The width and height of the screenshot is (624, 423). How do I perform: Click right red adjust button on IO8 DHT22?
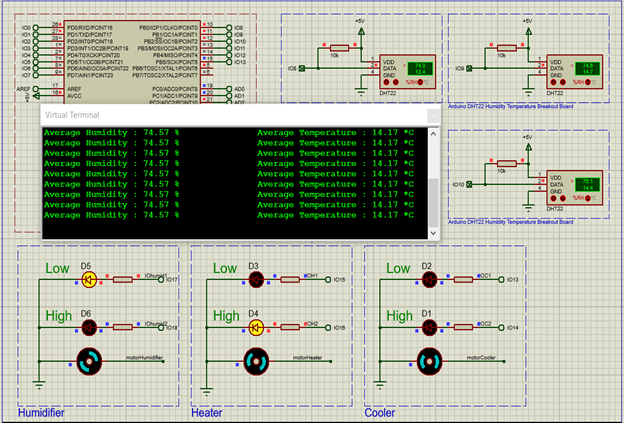[396, 82]
